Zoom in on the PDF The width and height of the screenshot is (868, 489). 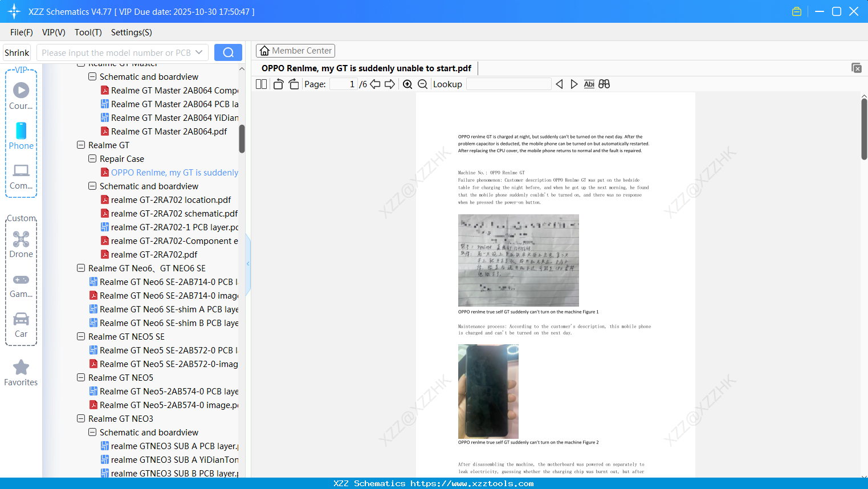coord(407,84)
